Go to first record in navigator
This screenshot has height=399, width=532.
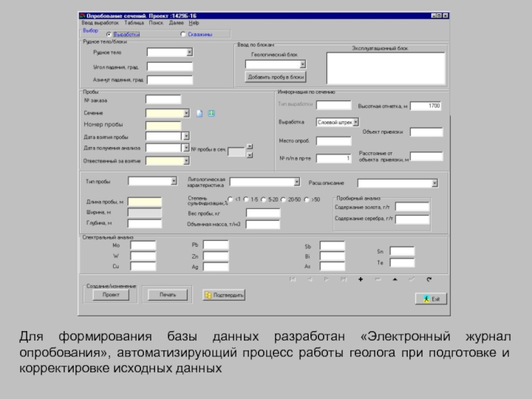point(292,279)
